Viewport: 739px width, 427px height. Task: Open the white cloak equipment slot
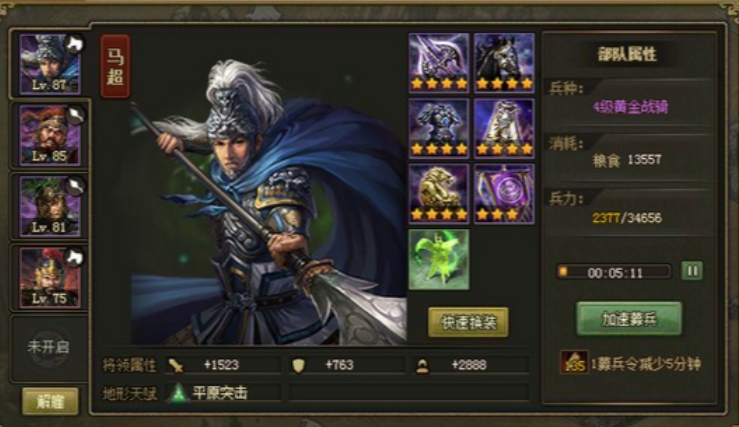504,128
